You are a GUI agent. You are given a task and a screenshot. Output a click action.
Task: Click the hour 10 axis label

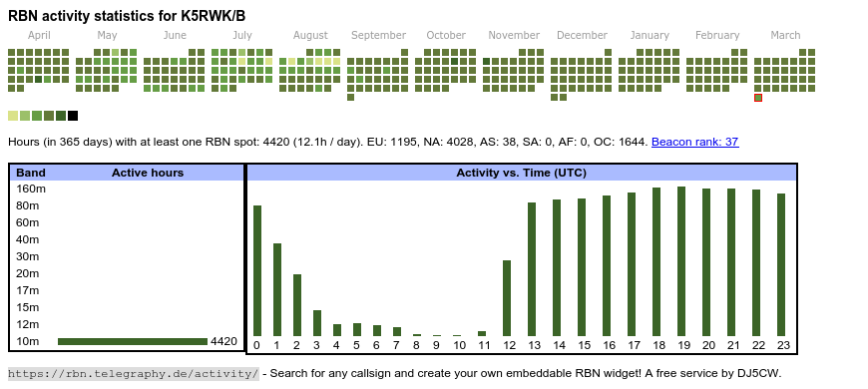tap(460, 345)
